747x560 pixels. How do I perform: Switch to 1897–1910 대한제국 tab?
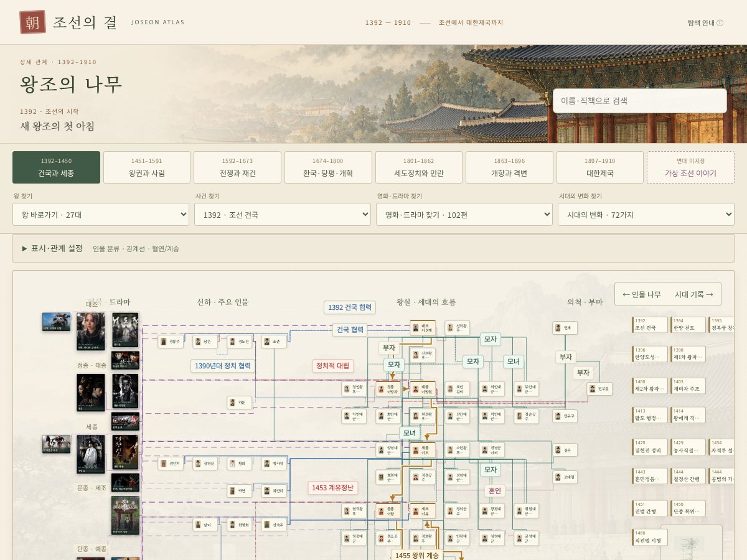[600, 167]
